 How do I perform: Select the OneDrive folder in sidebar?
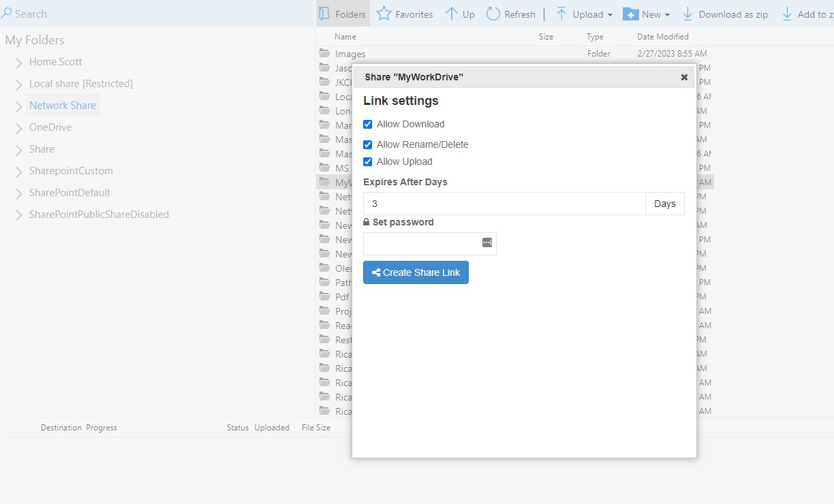pyautogui.click(x=50, y=127)
